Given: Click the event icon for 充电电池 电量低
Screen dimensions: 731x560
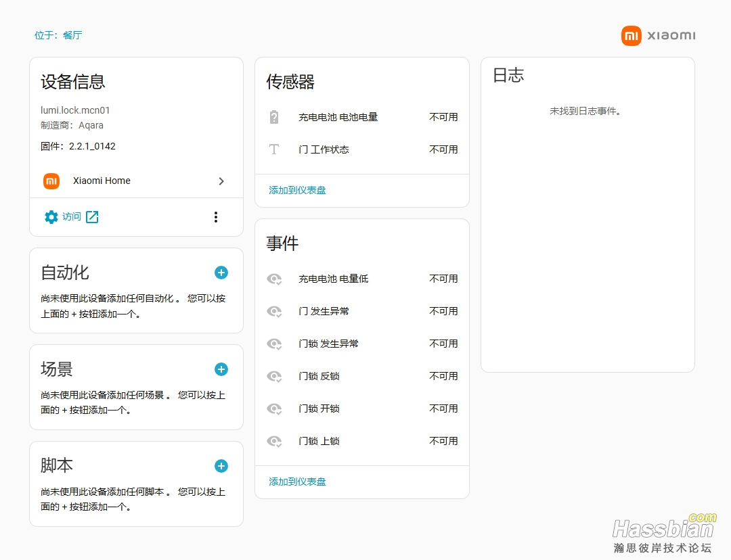Looking at the screenshot, I should pos(274,279).
